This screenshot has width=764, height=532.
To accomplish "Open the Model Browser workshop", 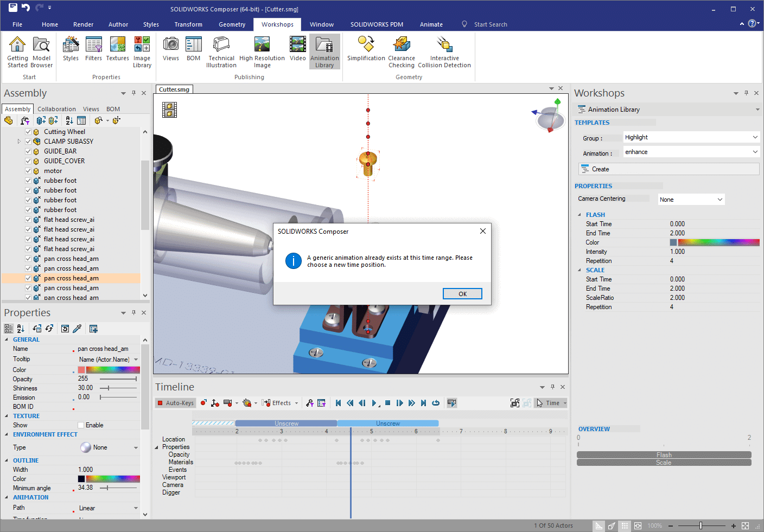I will [x=41, y=52].
